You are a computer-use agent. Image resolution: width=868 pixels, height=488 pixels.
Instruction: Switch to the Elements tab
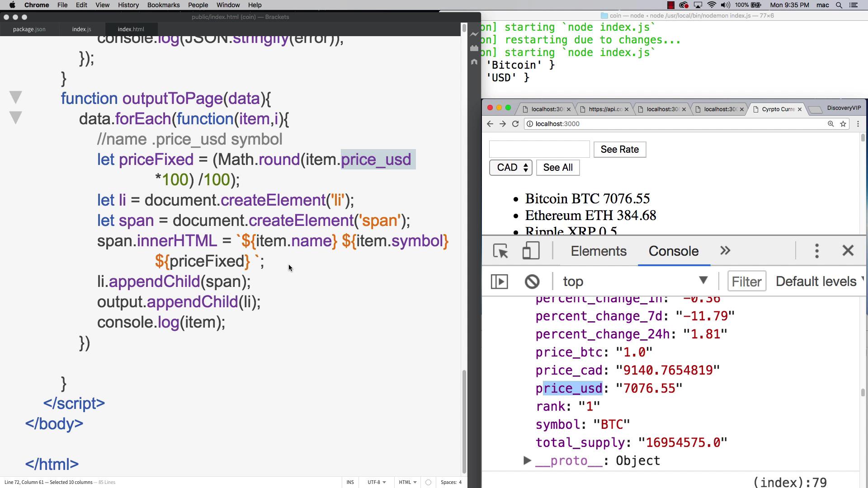click(x=599, y=251)
